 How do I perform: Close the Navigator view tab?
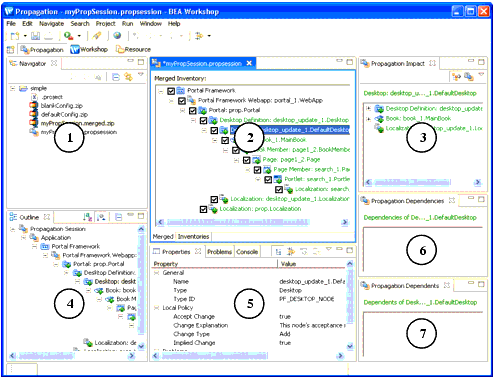[x=54, y=63]
